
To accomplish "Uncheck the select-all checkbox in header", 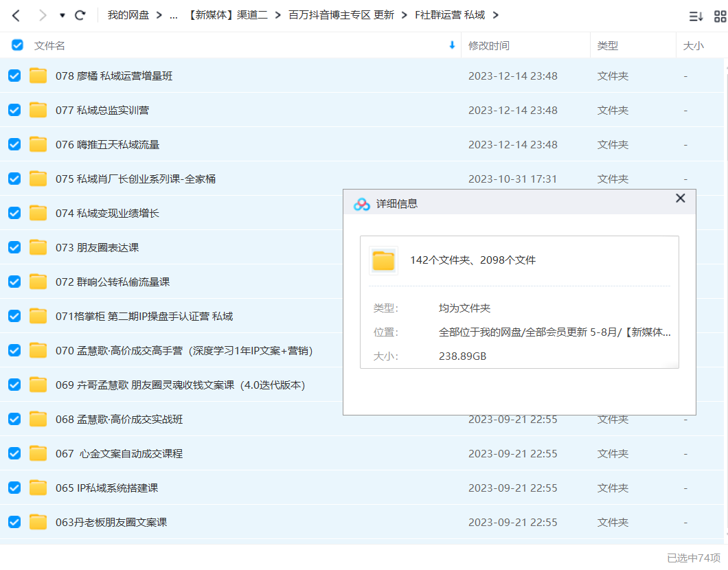I will click(x=17, y=45).
